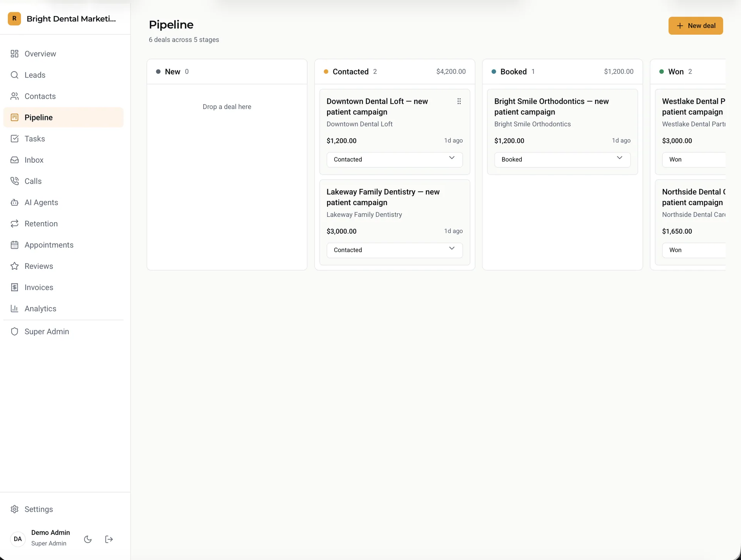Click the Settings gear icon
This screenshot has height=560, width=741.
coord(15,509)
